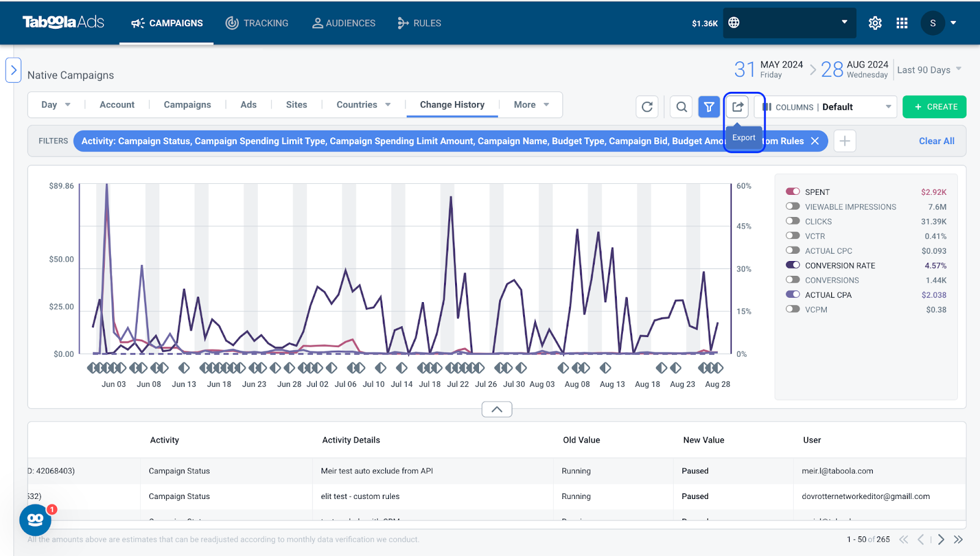Open the settings gear icon
980x556 pixels.
875,23
